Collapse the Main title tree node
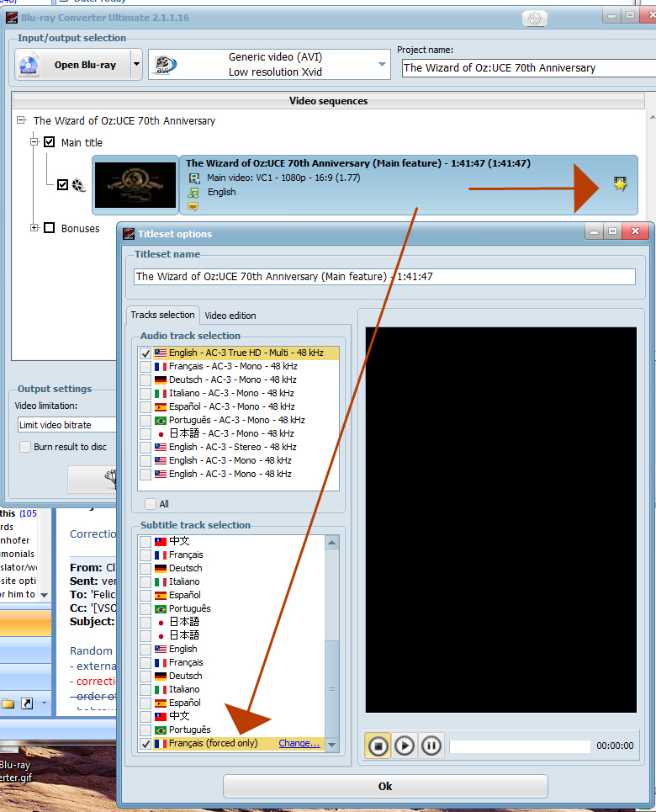The height and width of the screenshot is (812, 656). 34,141
